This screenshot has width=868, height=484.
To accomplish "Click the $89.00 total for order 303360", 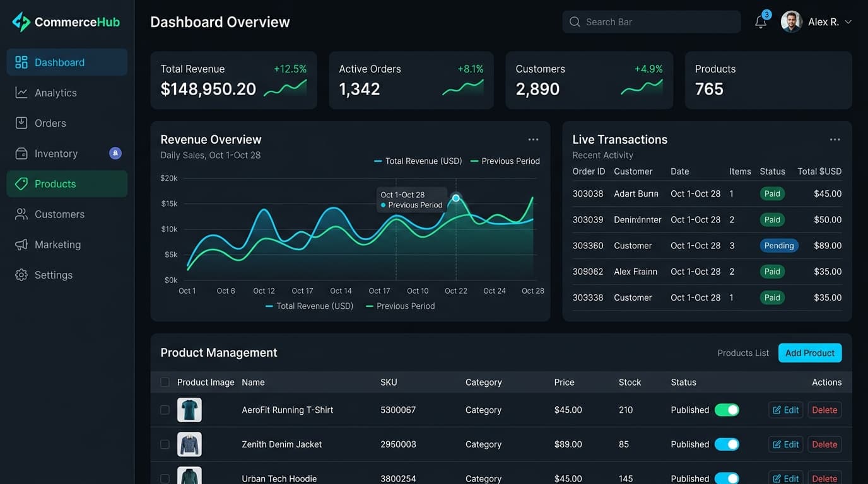I will click(x=828, y=246).
